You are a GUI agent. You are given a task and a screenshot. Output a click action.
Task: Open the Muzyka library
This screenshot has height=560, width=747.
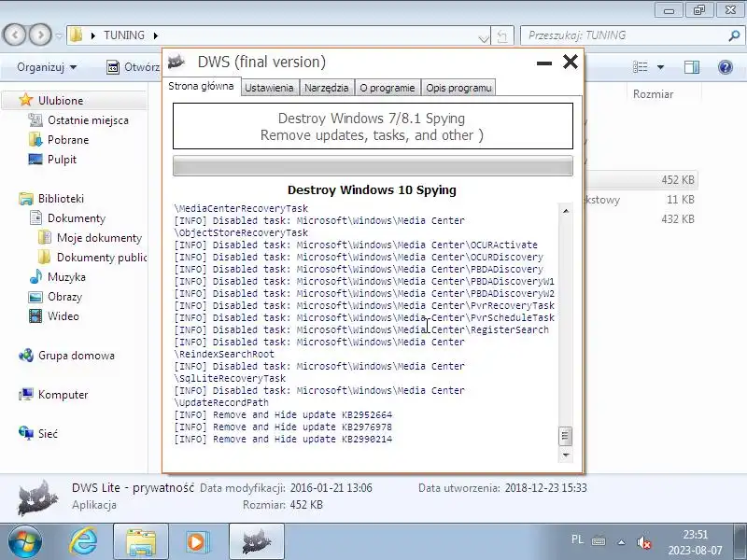[x=66, y=276]
